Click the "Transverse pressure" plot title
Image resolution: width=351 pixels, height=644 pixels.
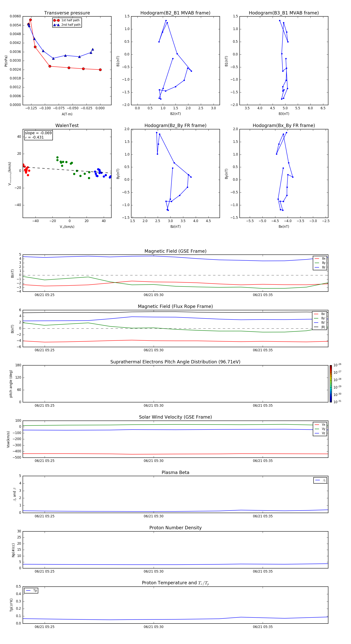click(x=67, y=13)
